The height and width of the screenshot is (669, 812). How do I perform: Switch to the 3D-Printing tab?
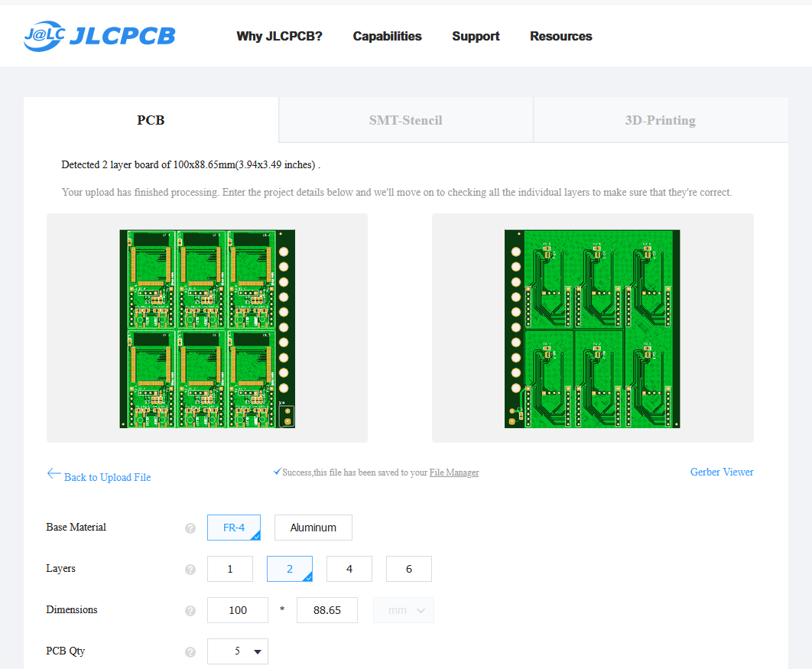pos(660,120)
